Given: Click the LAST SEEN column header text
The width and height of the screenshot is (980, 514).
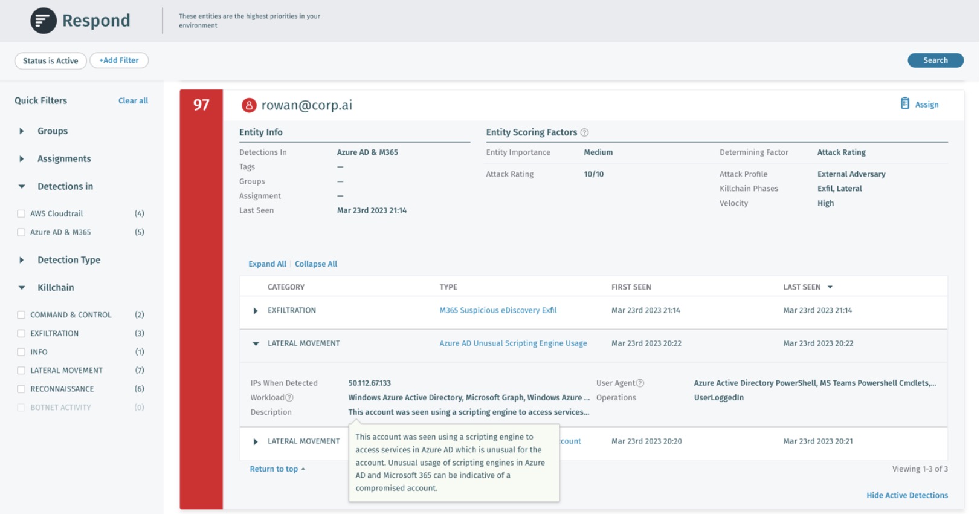Looking at the screenshot, I should [802, 287].
